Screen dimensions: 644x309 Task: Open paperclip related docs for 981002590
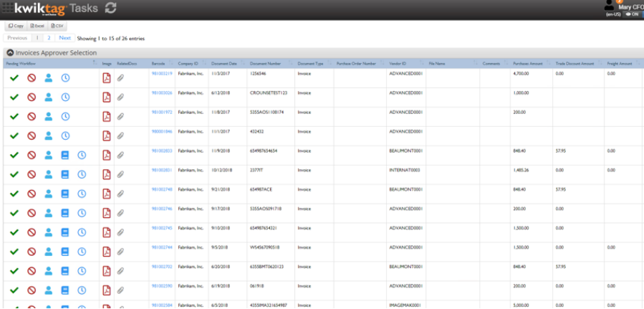point(120,290)
